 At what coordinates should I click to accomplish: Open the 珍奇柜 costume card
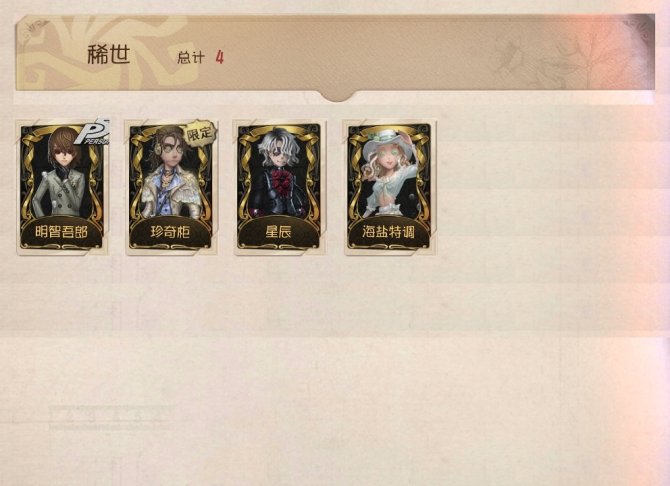(171, 187)
